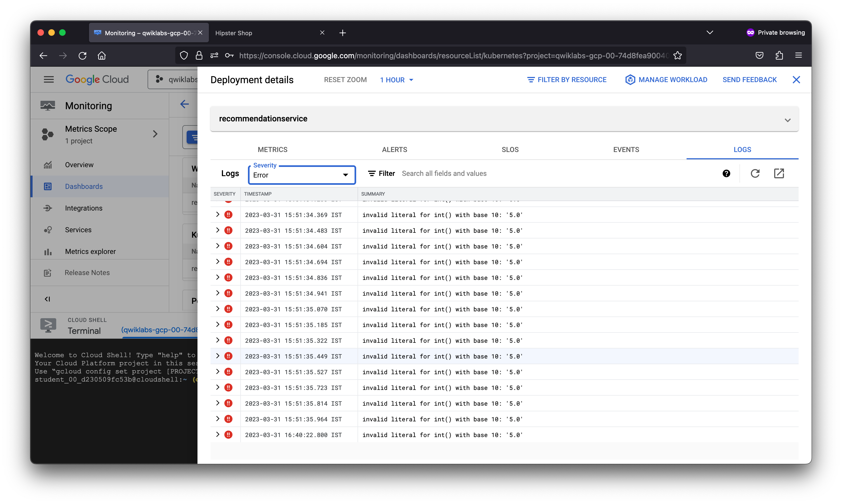Click the refresh logs icon

(x=755, y=173)
